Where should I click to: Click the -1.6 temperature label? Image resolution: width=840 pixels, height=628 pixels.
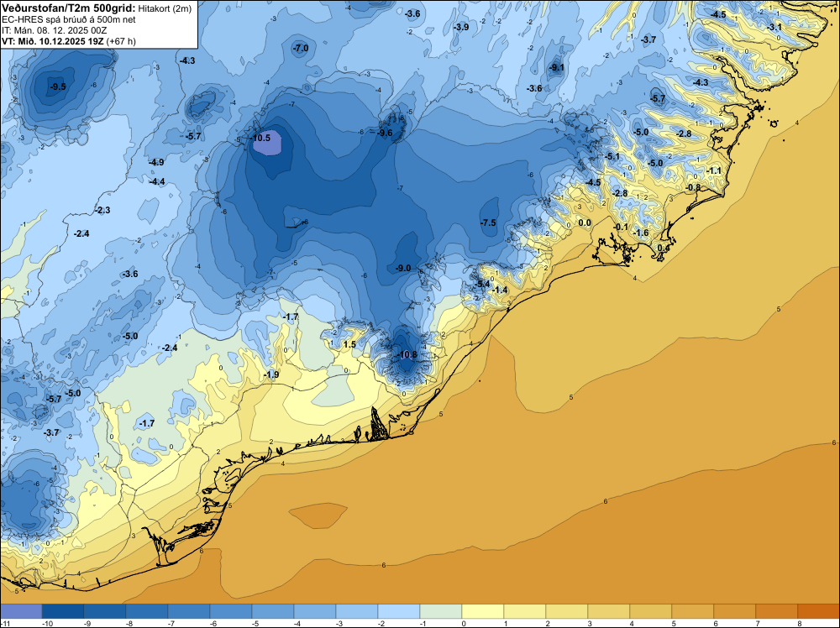tap(641, 233)
